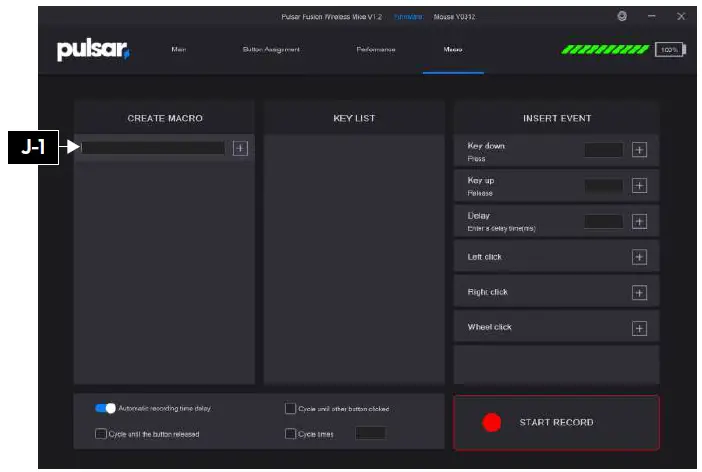Check Cycle until other button clicked

290,408
